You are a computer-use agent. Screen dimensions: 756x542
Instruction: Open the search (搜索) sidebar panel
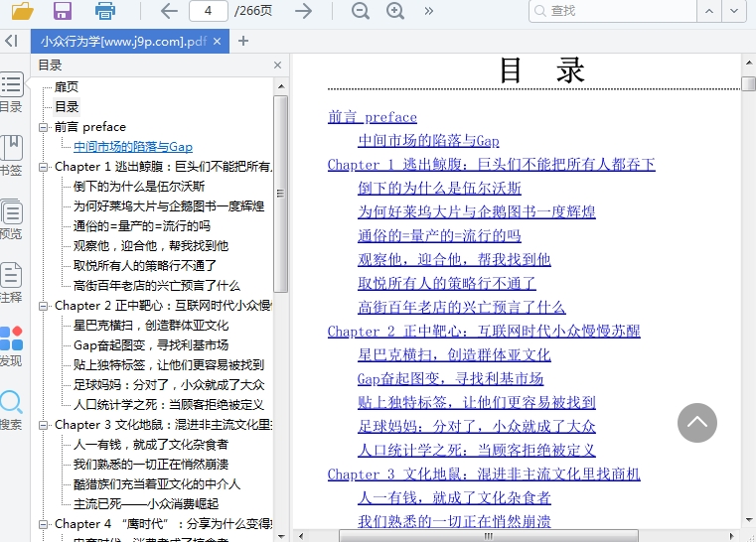coord(11,409)
